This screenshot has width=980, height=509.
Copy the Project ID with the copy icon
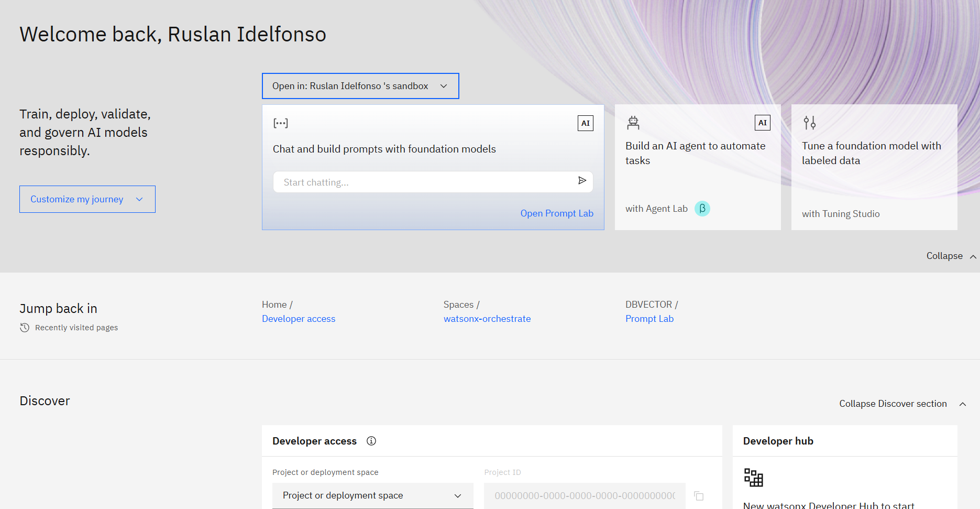(699, 496)
